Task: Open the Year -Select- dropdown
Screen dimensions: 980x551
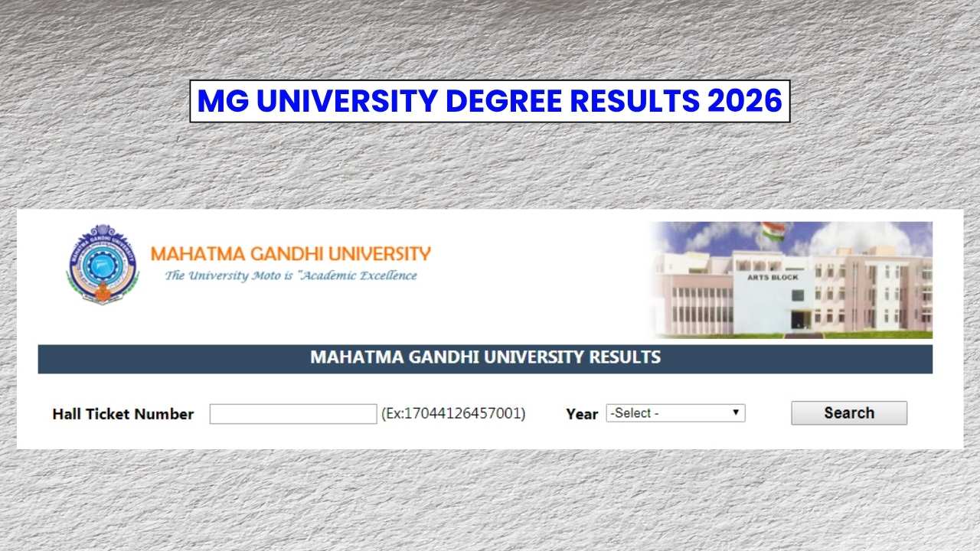Action: (675, 413)
